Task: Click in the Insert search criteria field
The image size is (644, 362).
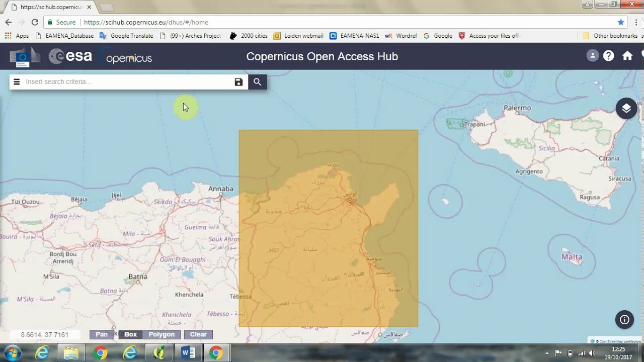Action: click(126, 82)
